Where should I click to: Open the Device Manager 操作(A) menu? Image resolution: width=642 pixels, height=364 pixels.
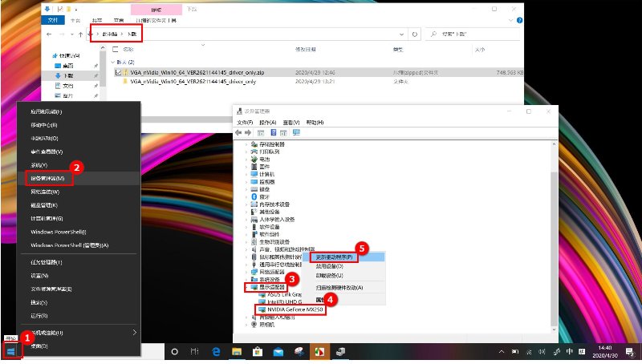point(268,123)
